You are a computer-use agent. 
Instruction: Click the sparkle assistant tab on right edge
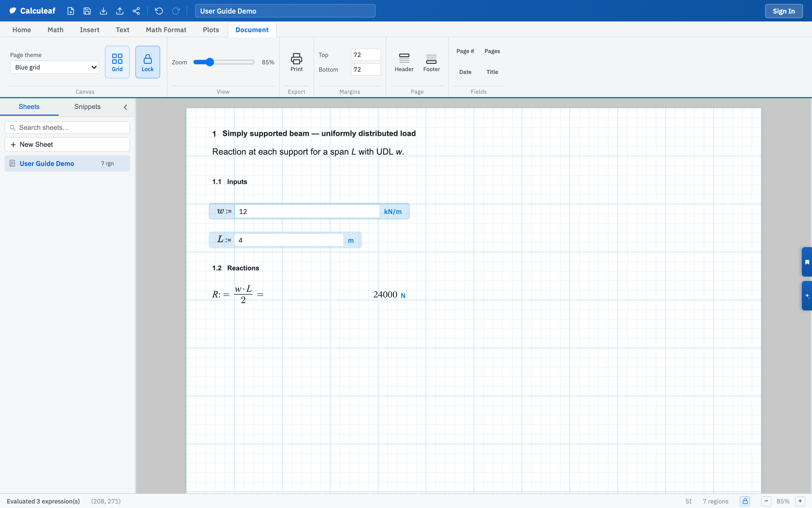tap(807, 296)
